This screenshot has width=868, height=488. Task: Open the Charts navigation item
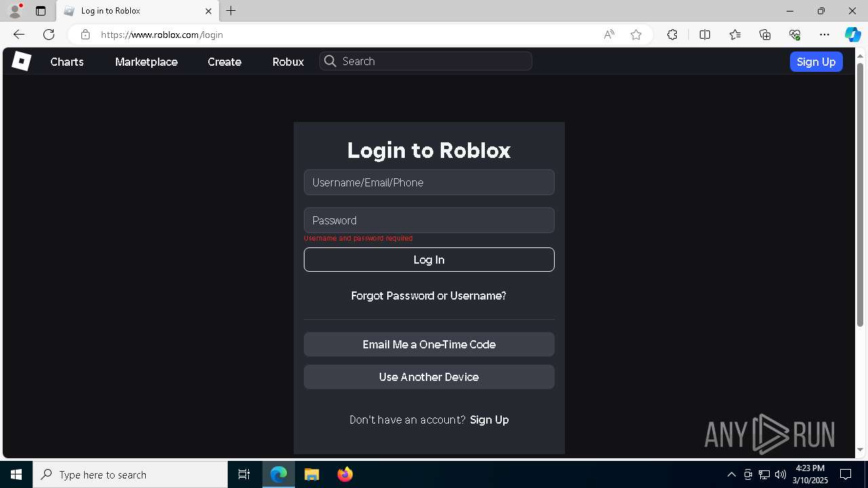click(67, 62)
